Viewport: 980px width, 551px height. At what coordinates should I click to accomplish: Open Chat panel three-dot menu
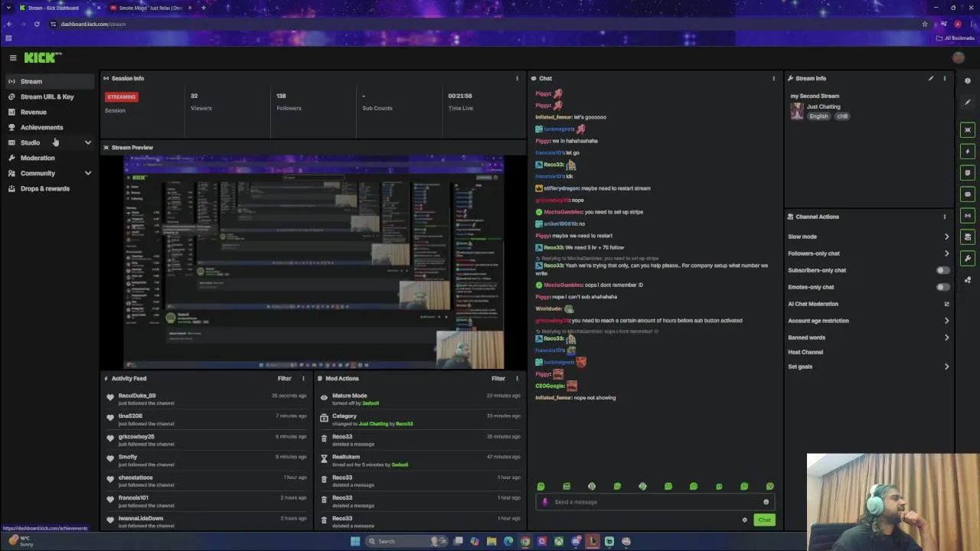click(773, 78)
